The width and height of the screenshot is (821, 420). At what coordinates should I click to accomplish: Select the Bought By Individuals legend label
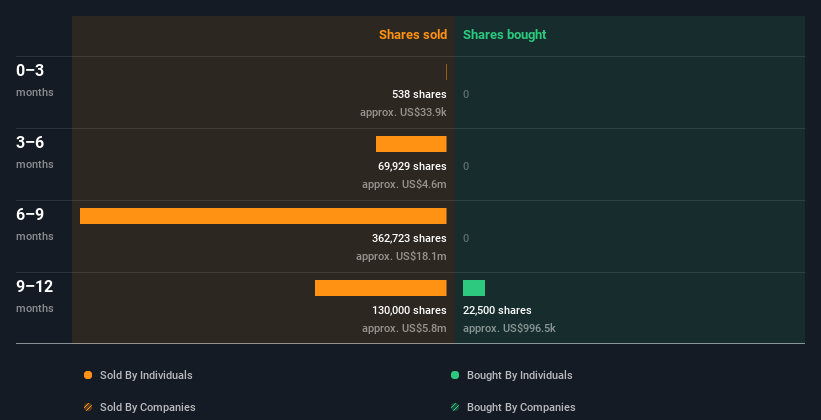519,375
